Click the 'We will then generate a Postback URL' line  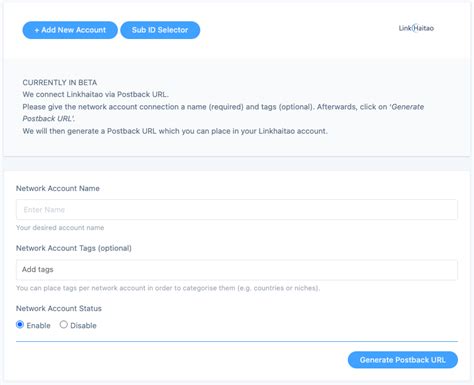point(175,131)
